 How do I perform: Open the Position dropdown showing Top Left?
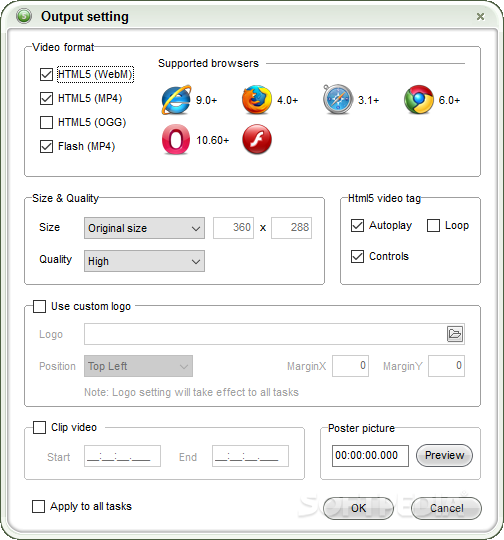(x=138, y=366)
